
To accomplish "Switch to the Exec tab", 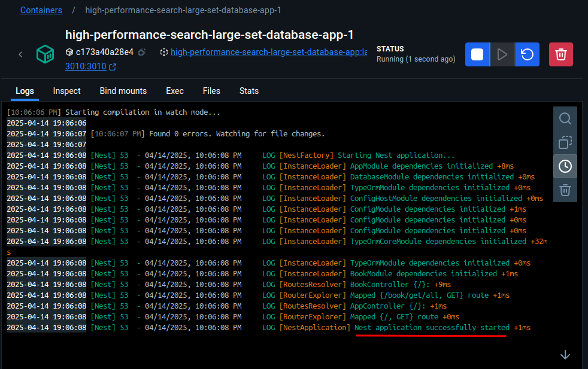I will click(175, 91).
